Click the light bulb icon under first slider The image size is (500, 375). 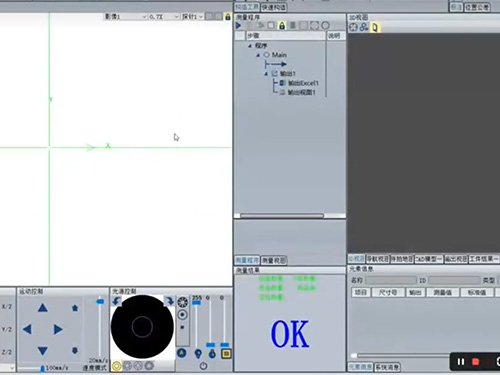point(198,354)
